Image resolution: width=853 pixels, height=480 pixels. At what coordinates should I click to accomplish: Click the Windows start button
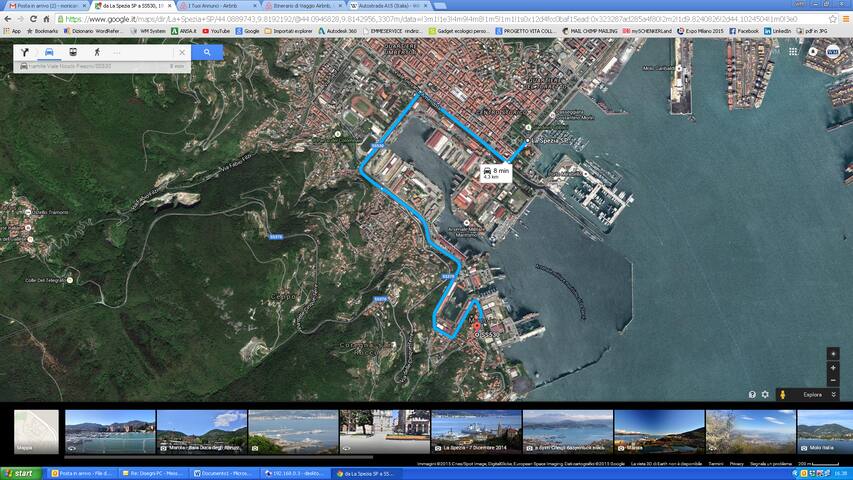[19, 473]
